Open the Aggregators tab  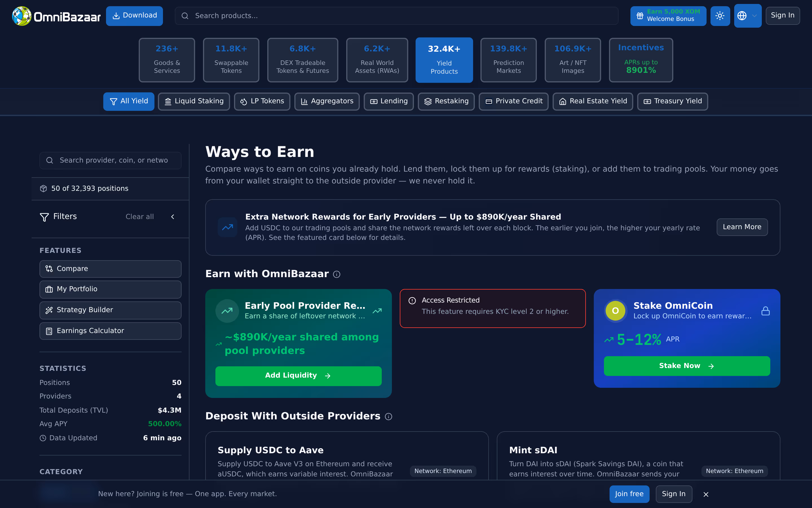click(327, 102)
